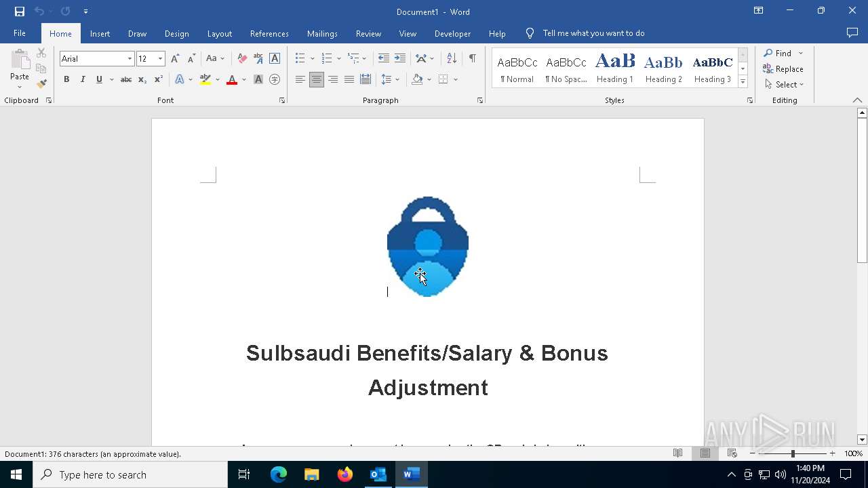Click the character border icon

275,58
